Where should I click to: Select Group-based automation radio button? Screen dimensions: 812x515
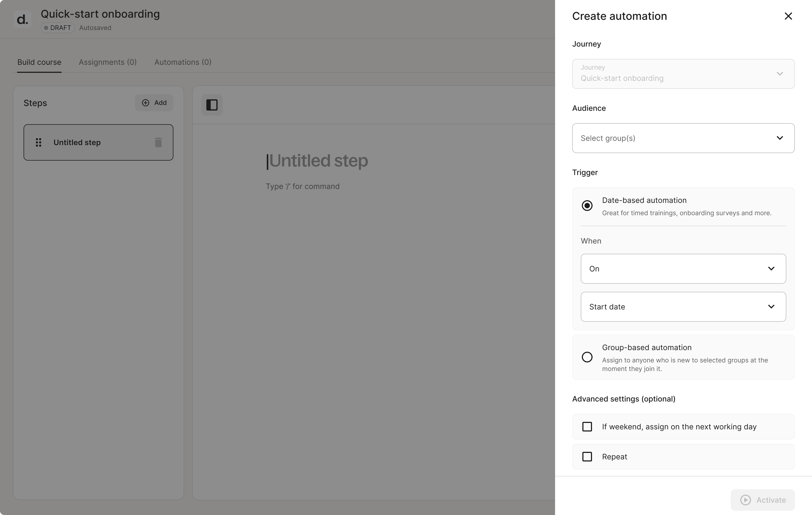(x=587, y=357)
